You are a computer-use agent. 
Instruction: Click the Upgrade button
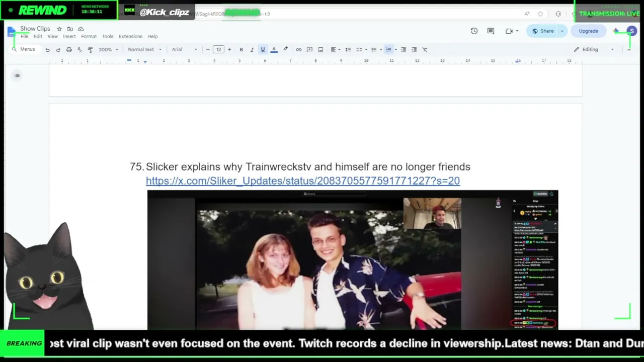(588, 31)
